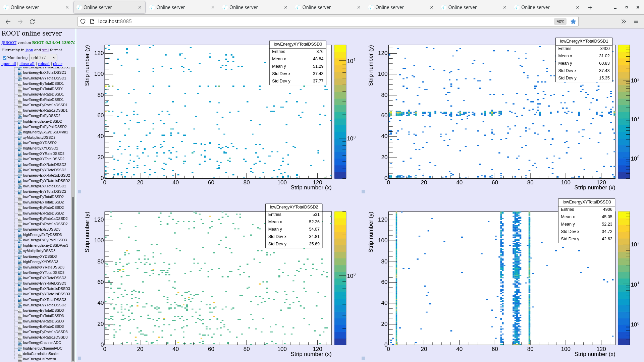This screenshot has width=644, height=362.
Task: Click the "open all" link
Action: tap(9, 64)
